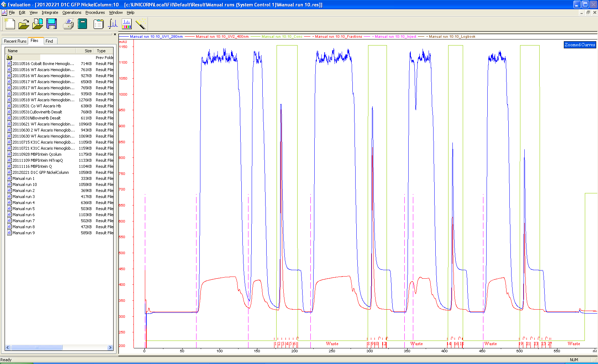Click the floppy disk Save icon
598x364 pixels.
click(52, 24)
